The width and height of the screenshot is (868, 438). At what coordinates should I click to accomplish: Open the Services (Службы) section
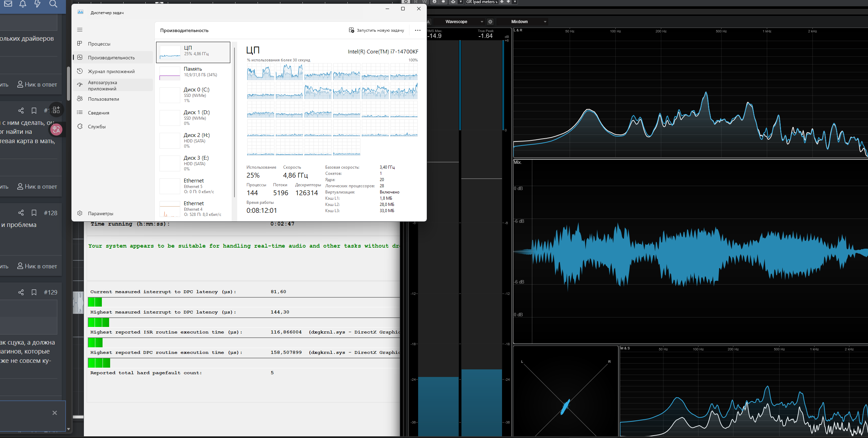coord(97,127)
